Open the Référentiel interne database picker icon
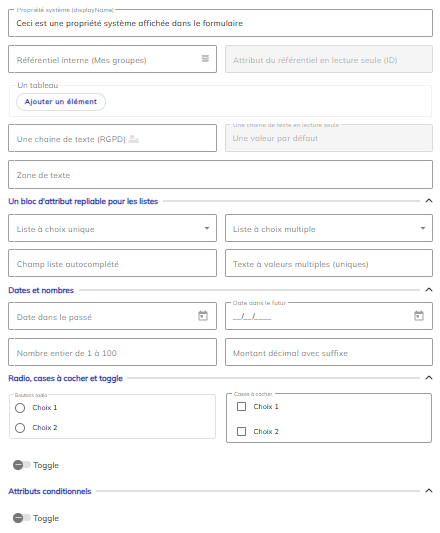The width and height of the screenshot is (440, 533). (205, 58)
